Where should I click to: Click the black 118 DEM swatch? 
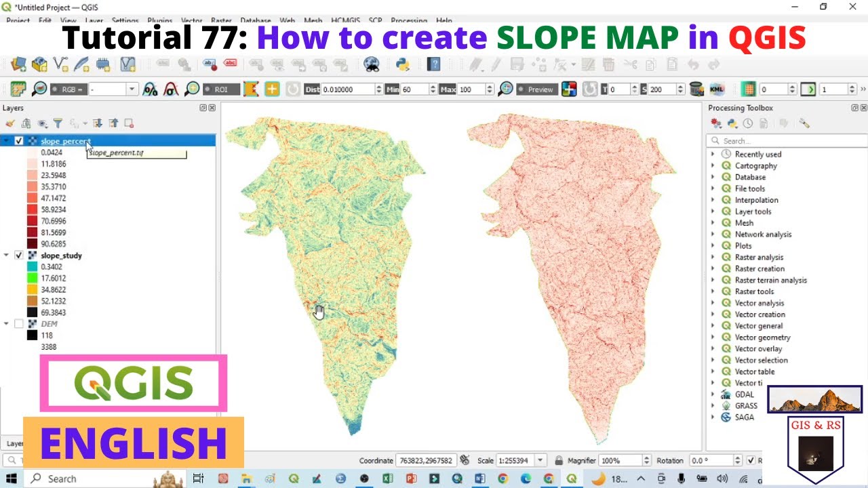(x=33, y=335)
